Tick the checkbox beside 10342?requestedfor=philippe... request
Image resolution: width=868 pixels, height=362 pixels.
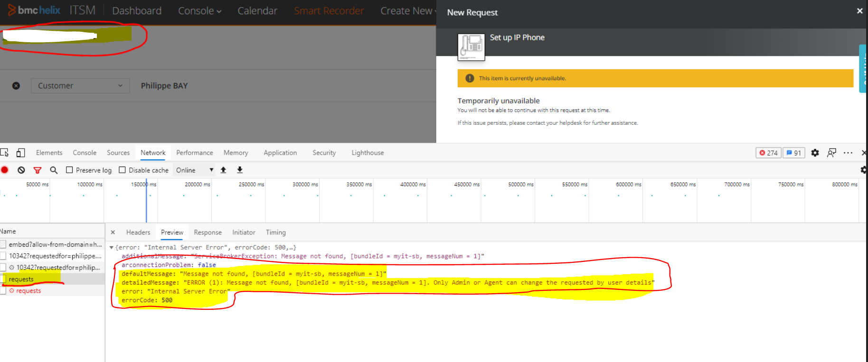[x=3, y=256]
